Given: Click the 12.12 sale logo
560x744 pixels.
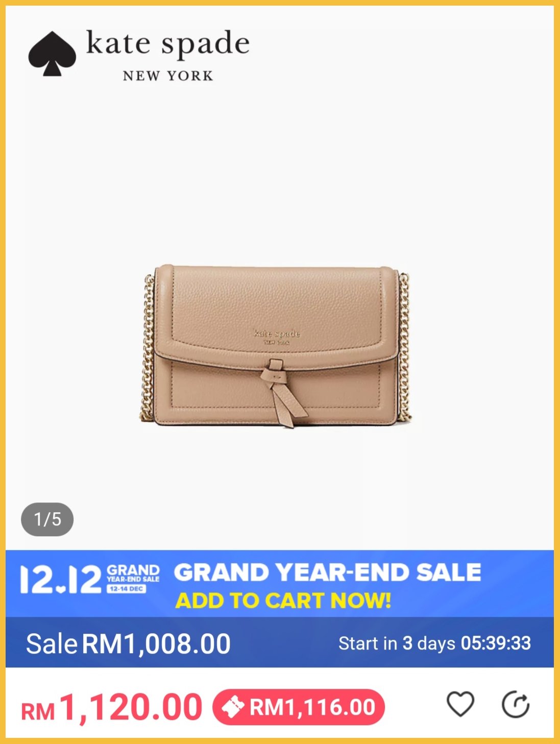Looking at the screenshot, I should (x=61, y=580).
